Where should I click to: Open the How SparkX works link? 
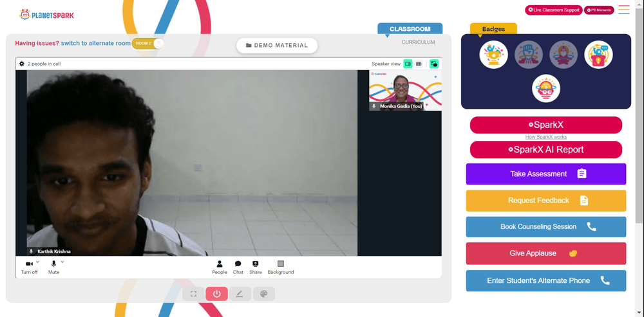tap(546, 137)
